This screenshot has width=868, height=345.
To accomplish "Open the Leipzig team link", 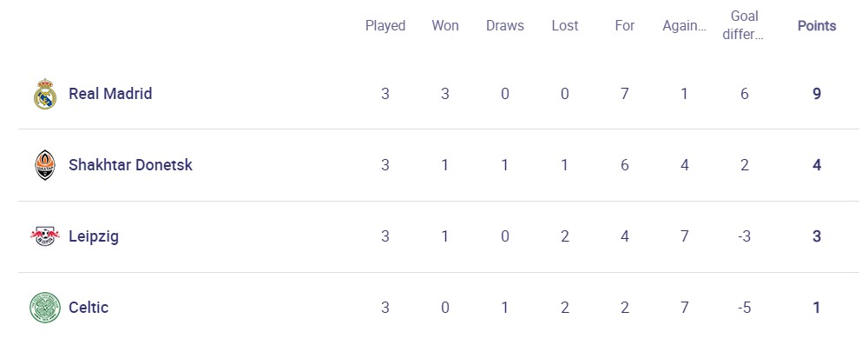I will tap(94, 236).
